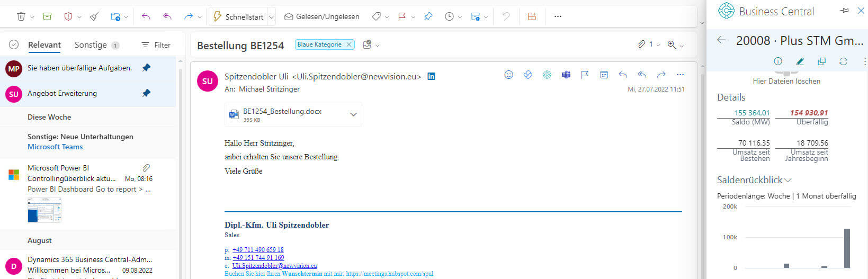Open the Filter menu for the message list
The width and height of the screenshot is (868, 279).
coord(156,45)
